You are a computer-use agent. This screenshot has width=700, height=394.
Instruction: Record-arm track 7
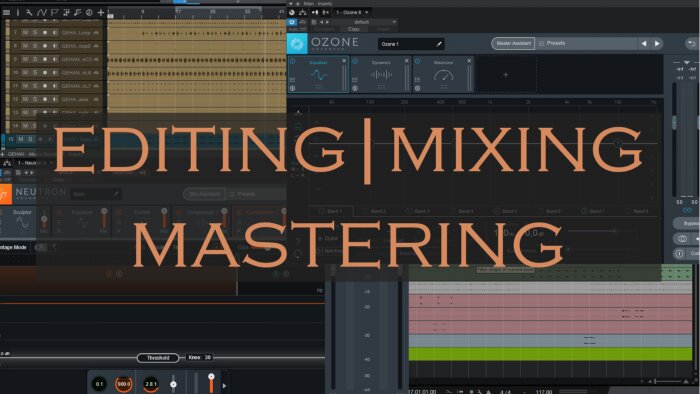[x=45, y=33]
